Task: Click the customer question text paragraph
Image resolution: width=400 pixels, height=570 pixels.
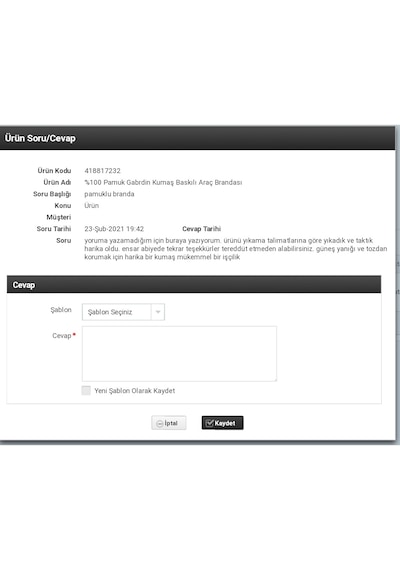Action: (x=236, y=249)
